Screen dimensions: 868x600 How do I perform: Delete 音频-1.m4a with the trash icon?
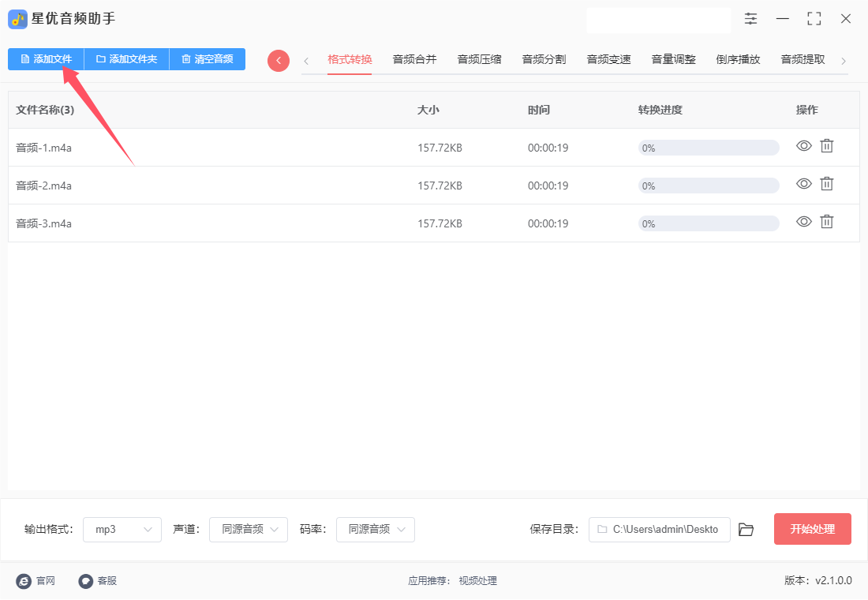(x=826, y=146)
